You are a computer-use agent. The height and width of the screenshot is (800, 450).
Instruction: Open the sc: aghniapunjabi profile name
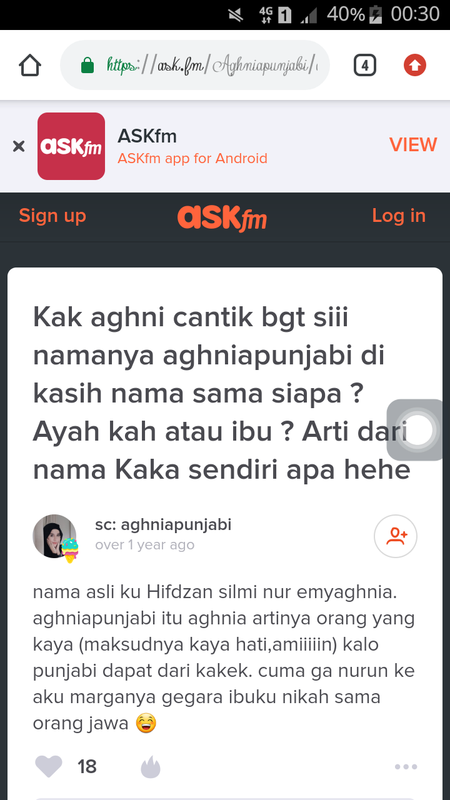click(x=163, y=524)
